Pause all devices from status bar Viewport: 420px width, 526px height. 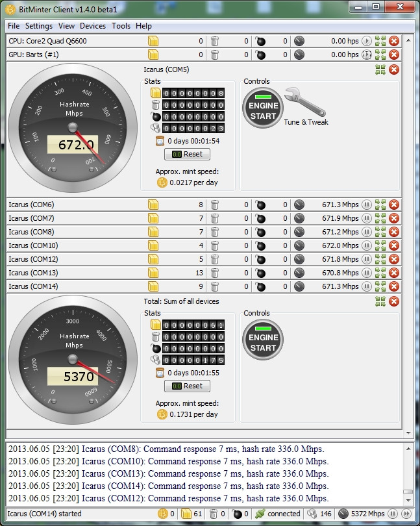click(393, 514)
